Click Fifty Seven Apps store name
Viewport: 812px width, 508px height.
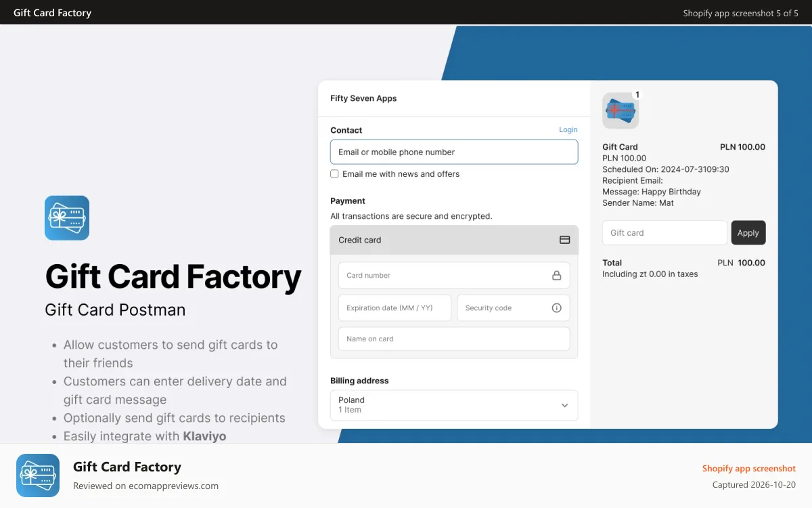(363, 98)
